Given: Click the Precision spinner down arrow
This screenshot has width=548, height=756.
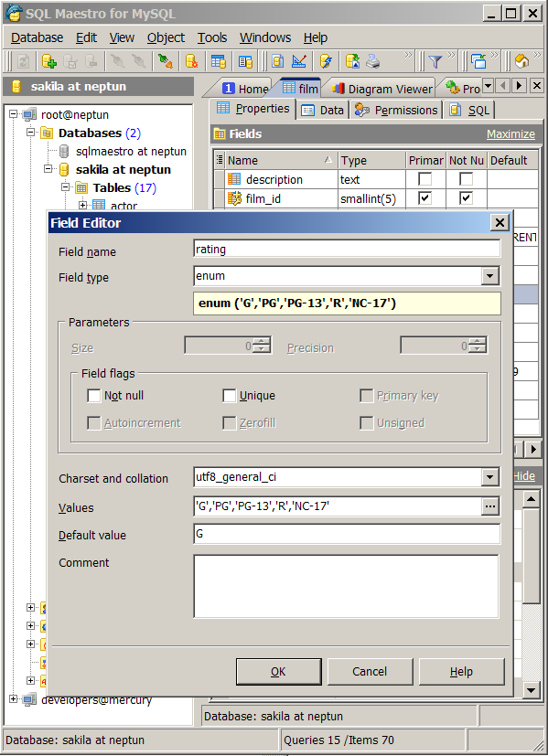Looking at the screenshot, I should tap(478, 349).
